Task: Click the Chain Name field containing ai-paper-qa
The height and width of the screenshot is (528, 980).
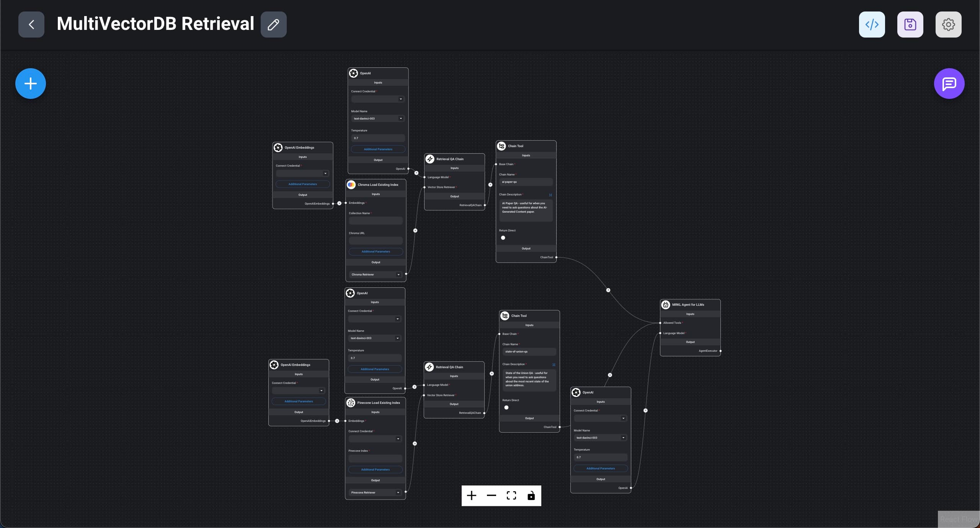Action: click(526, 182)
